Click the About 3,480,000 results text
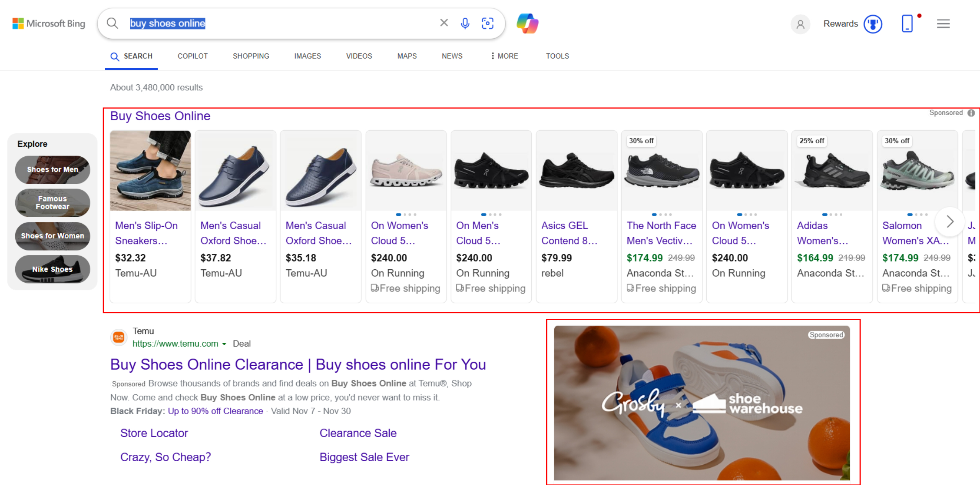This screenshot has height=485, width=980. [x=156, y=88]
